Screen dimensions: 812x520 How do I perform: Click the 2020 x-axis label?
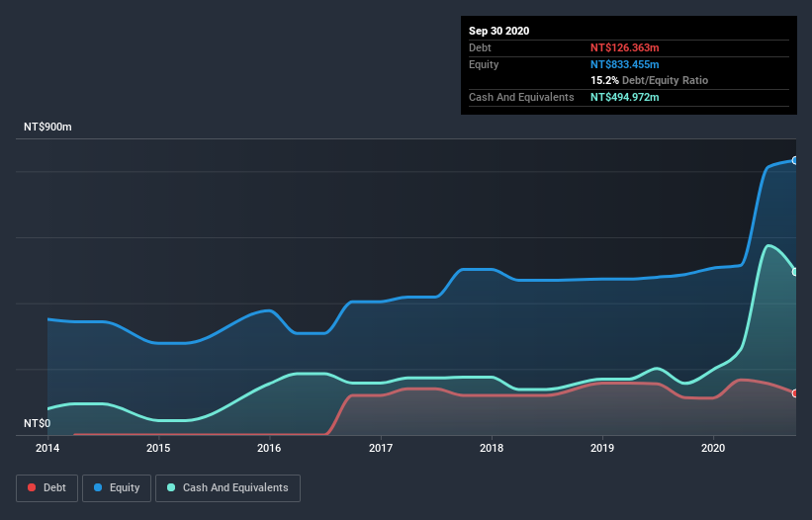[x=713, y=448]
